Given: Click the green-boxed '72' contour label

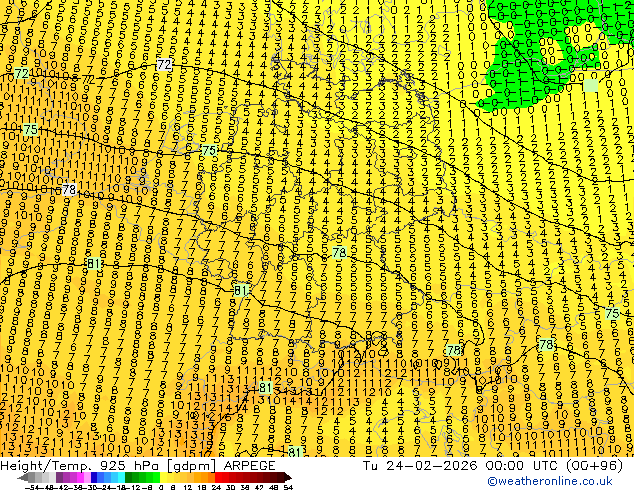Looking at the screenshot, I should (x=21, y=74).
